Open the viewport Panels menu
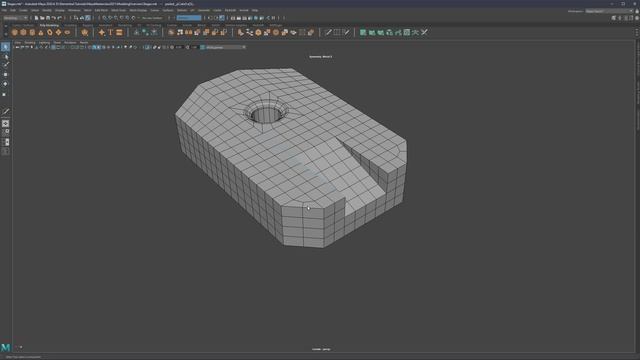The image size is (640, 360). [84, 42]
